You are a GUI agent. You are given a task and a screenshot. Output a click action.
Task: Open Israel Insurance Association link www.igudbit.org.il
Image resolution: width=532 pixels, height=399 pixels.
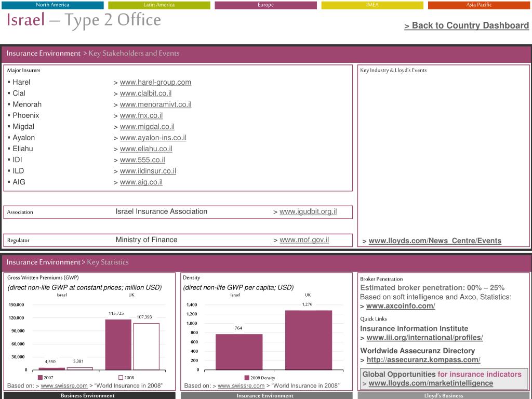click(308, 212)
